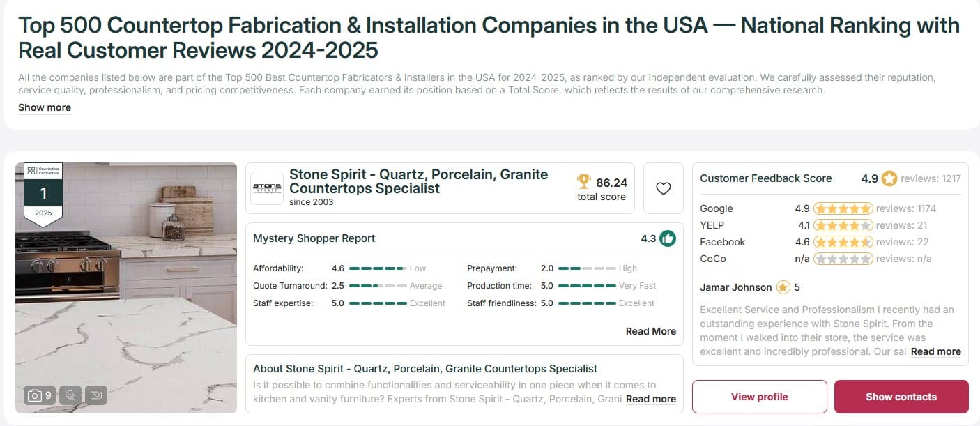Click the 86.24 total score value

pyautogui.click(x=612, y=183)
